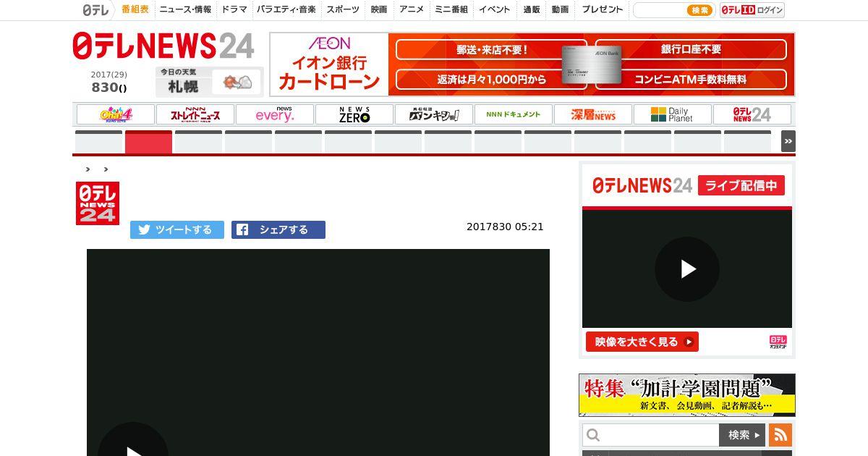Click 映像を大きく見る button

pyautogui.click(x=642, y=342)
